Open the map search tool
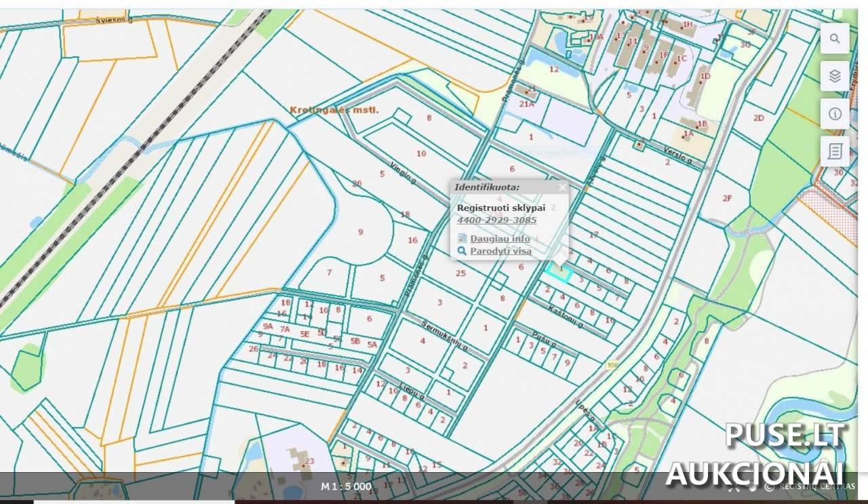This screenshot has width=868, height=504. [x=835, y=39]
